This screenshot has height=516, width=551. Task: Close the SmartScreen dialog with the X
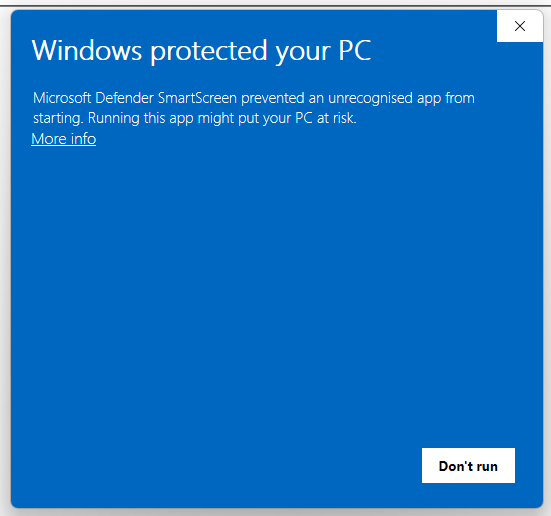[520, 26]
